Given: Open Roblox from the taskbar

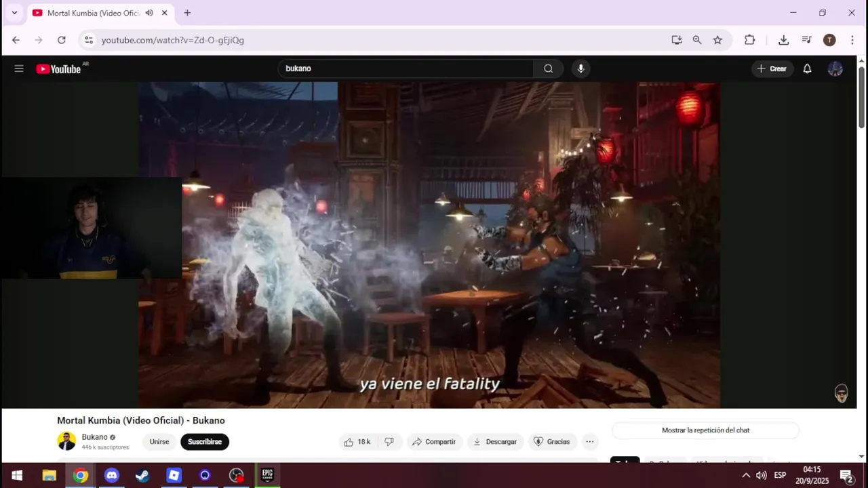Looking at the screenshot, I should 174,475.
